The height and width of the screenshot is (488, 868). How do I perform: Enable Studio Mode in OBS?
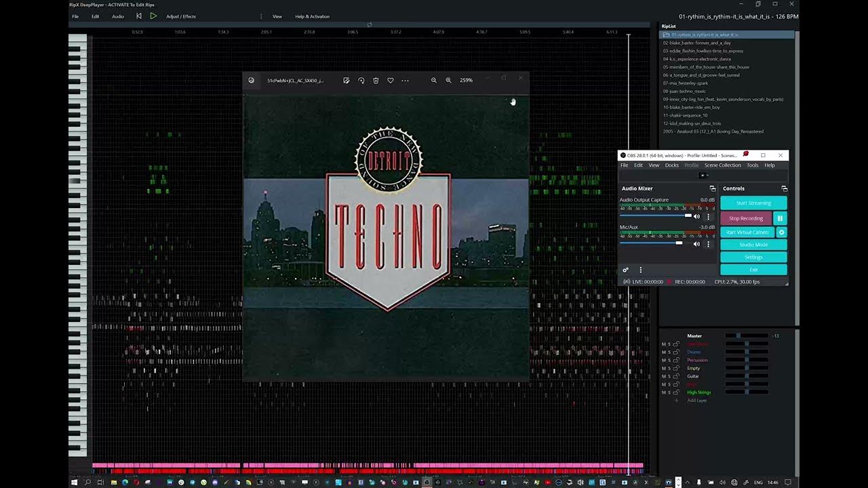(753, 245)
